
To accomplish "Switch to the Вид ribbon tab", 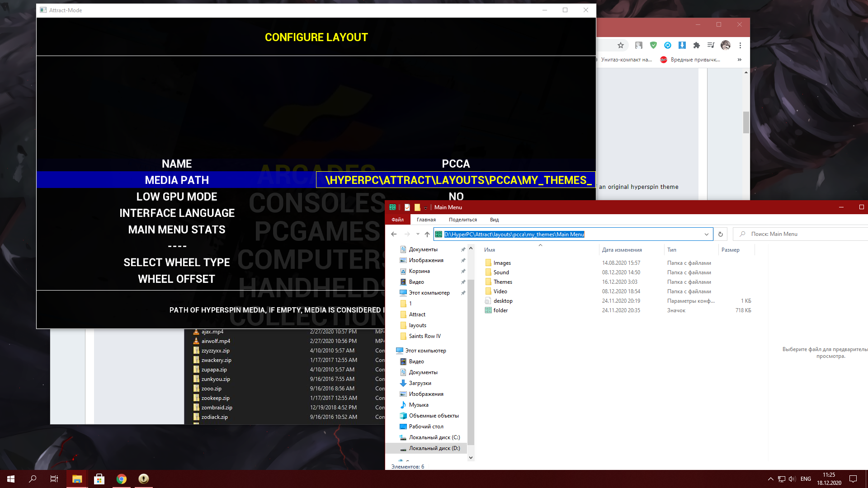I will tap(494, 220).
